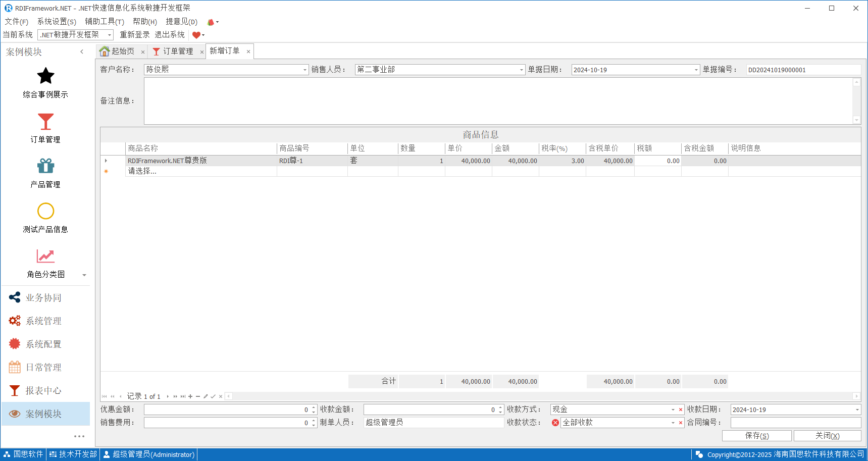Open the 产品管理 gift icon
The image size is (868, 461).
click(45, 166)
